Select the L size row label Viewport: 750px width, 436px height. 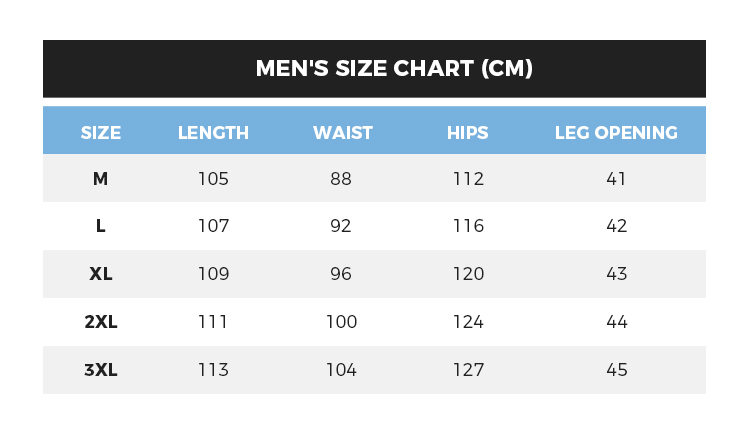point(101,226)
